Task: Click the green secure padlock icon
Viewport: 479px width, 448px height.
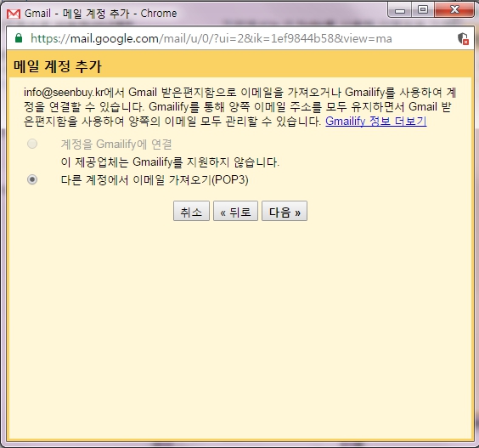Action: (x=19, y=38)
